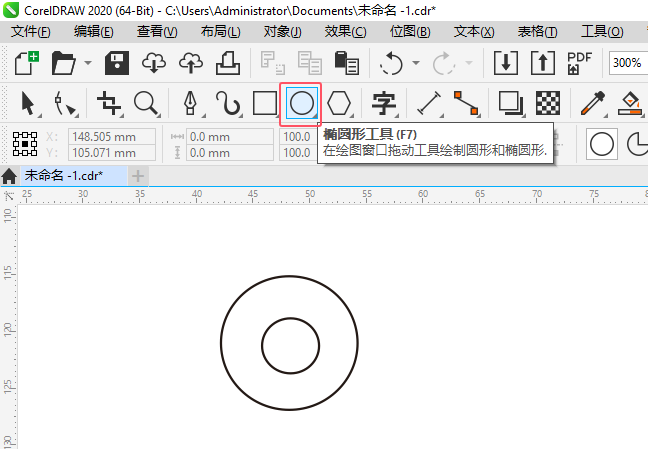Publish to PDF with the PDF icon
The width and height of the screenshot is (648, 449).
coord(579,63)
